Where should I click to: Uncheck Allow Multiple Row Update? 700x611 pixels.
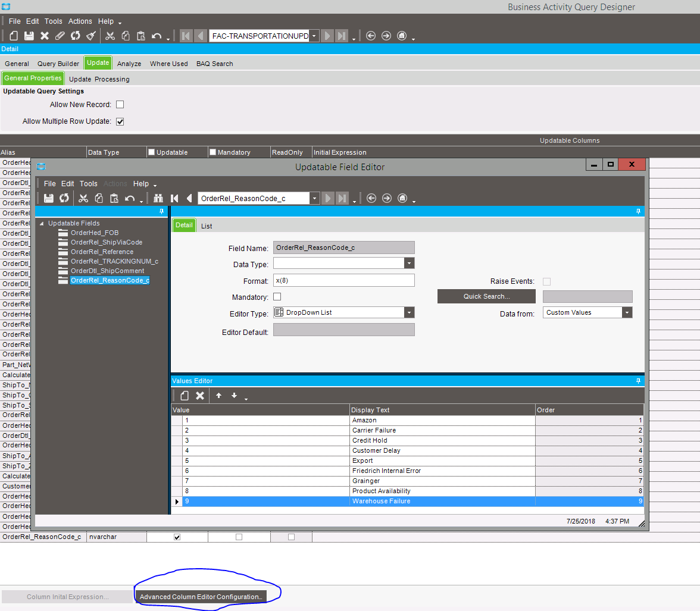click(x=120, y=121)
